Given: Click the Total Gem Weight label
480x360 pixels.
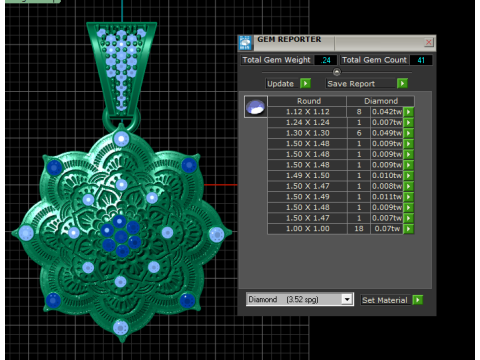Looking at the screenshot, I should (x=276, y=60).
